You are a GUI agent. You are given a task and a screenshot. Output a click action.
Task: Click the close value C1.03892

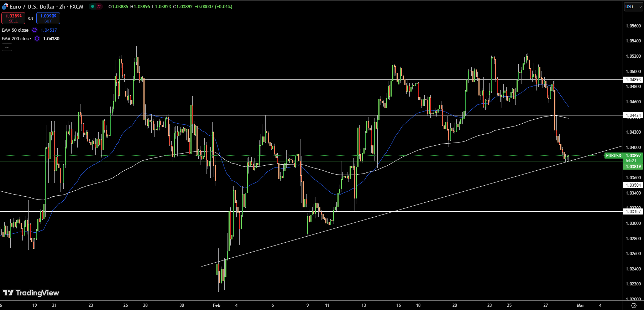point(183,6)
